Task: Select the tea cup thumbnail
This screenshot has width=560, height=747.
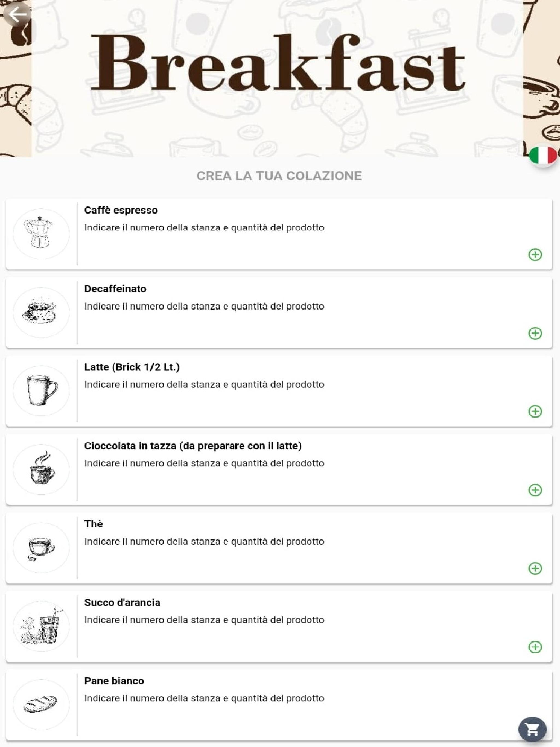Action: point(41,548)
